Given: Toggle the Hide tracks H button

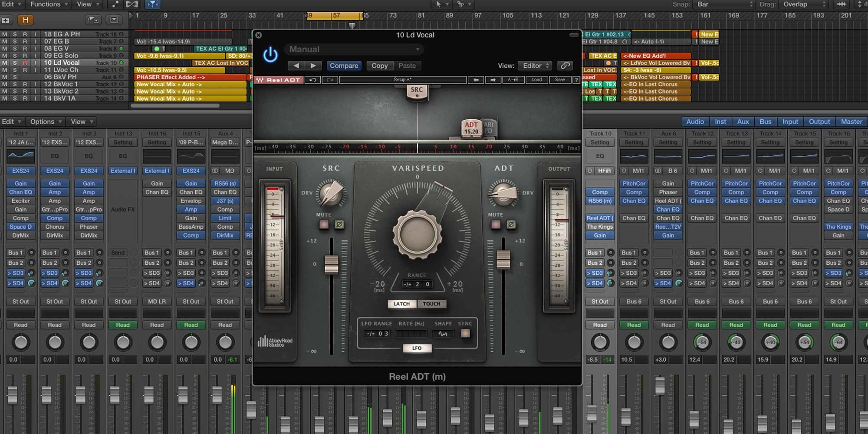Looking at the screenshot, I should click(26, 20).
